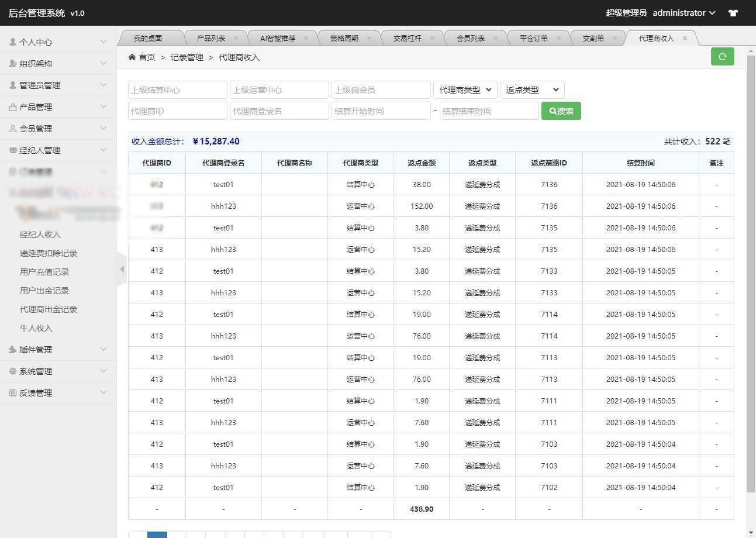Expand 插件管理 sidebar menu

(58, 350)
